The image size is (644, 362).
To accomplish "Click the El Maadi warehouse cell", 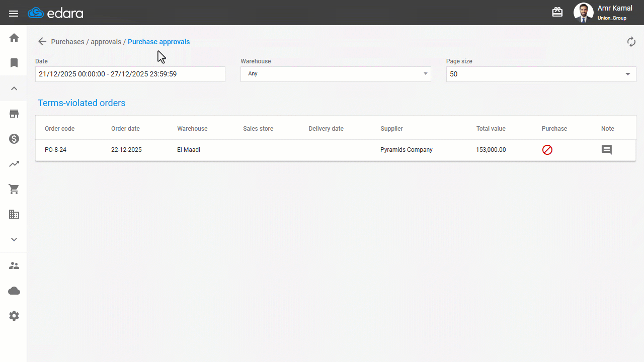I will pyautogui.click(x=189, y=150).
